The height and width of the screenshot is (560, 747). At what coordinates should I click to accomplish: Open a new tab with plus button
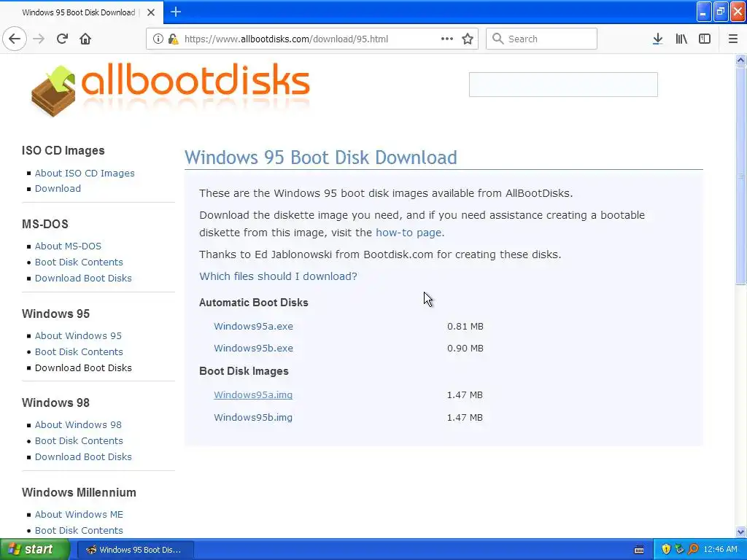point(175,12)
